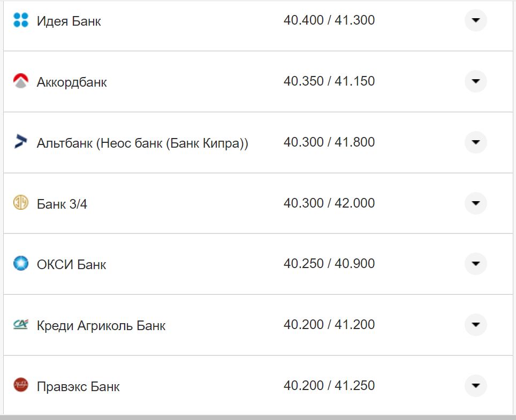Image resolution: width=516 pixels, height=420 pixels.
Task: Select Альтбанк (Неос банк) name text
Action: tap(142, 143)
